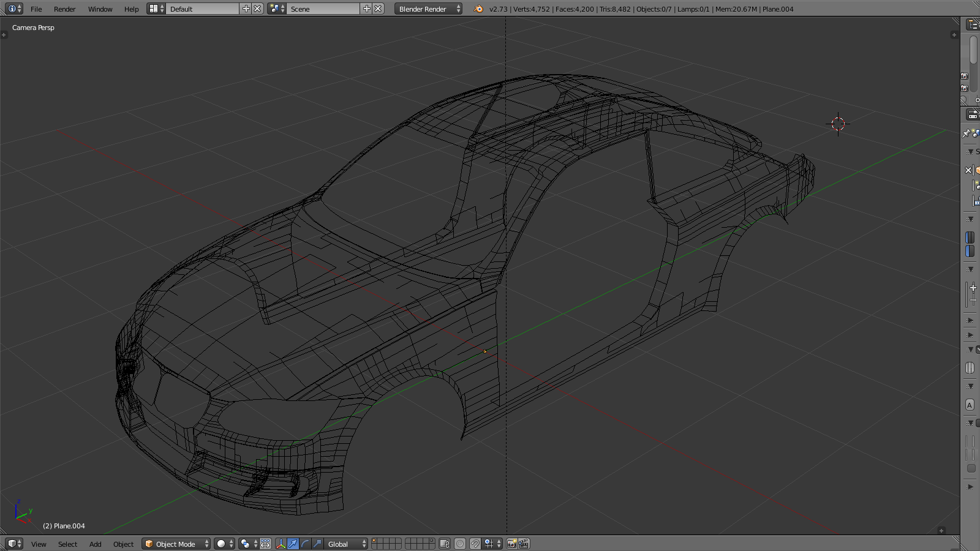
Task: Open the Info editor type selector
Action: coord(14,9)
